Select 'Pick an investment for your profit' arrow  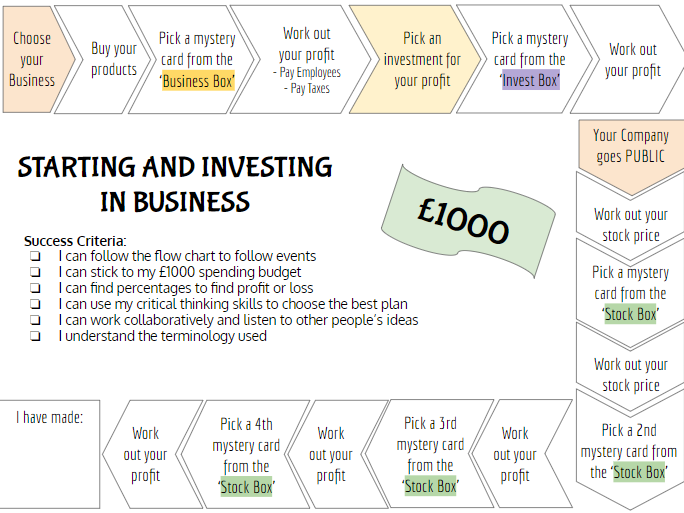point(415,59)
